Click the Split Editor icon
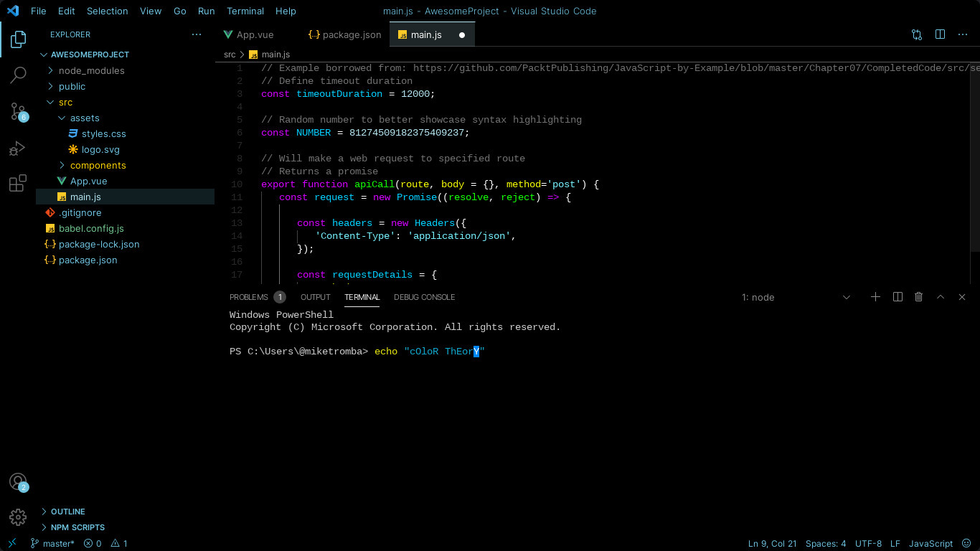 click(940, 34)
